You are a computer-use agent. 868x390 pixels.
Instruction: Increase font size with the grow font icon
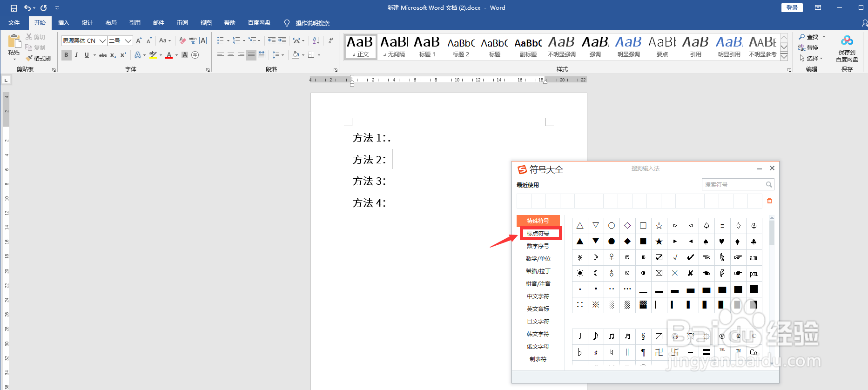coord(139,40)
